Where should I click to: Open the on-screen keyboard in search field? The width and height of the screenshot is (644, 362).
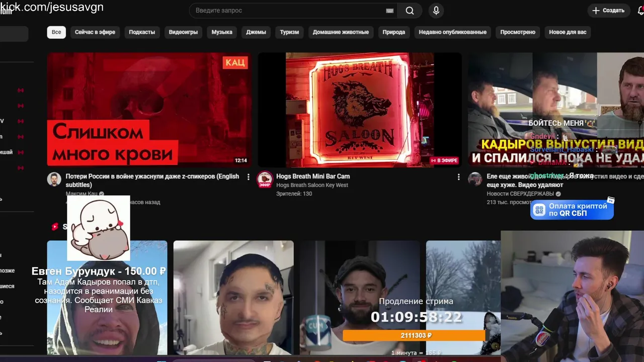(389, 11)
